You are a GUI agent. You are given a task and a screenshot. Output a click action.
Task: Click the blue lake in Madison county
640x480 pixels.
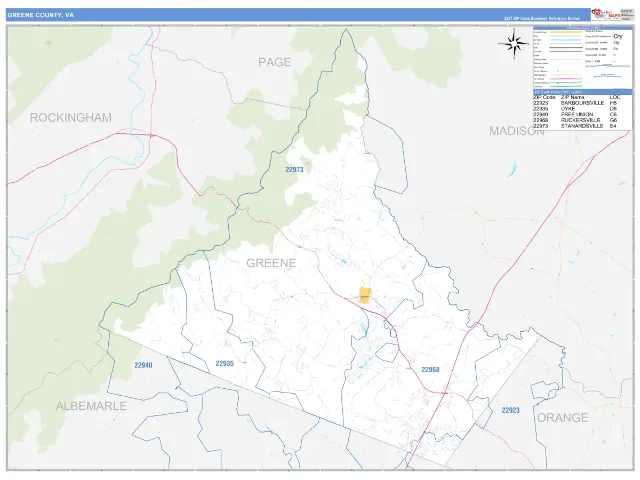click(512, 169)
